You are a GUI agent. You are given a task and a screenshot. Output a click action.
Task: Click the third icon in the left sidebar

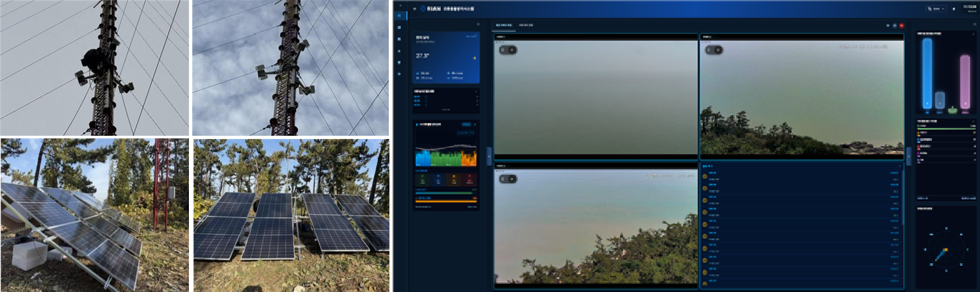coord(400,40)
